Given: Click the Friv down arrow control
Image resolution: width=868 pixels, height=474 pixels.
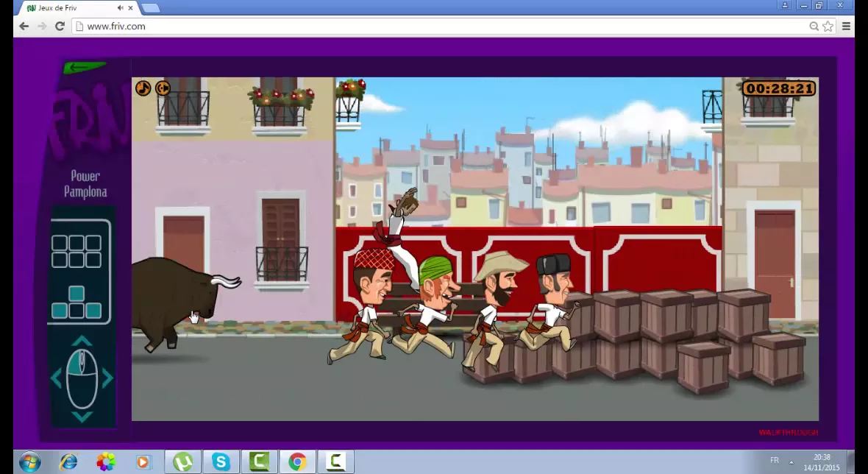Looking at the screenshot, I should [x=82, y=417].
